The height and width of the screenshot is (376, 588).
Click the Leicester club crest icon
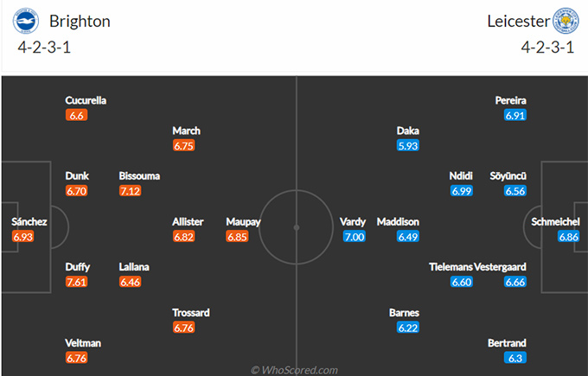point(566,21)
